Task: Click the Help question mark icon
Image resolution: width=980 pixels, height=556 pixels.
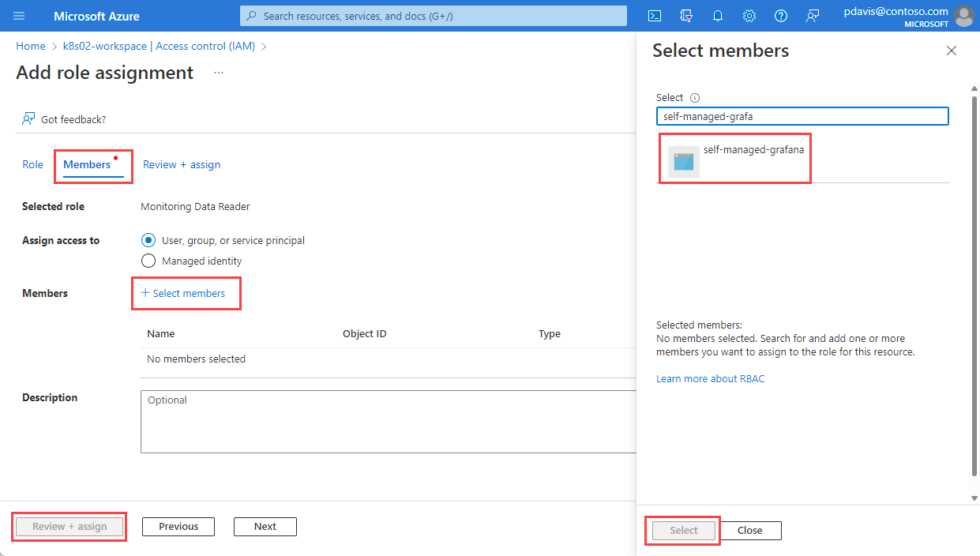Action: [780, 16]
